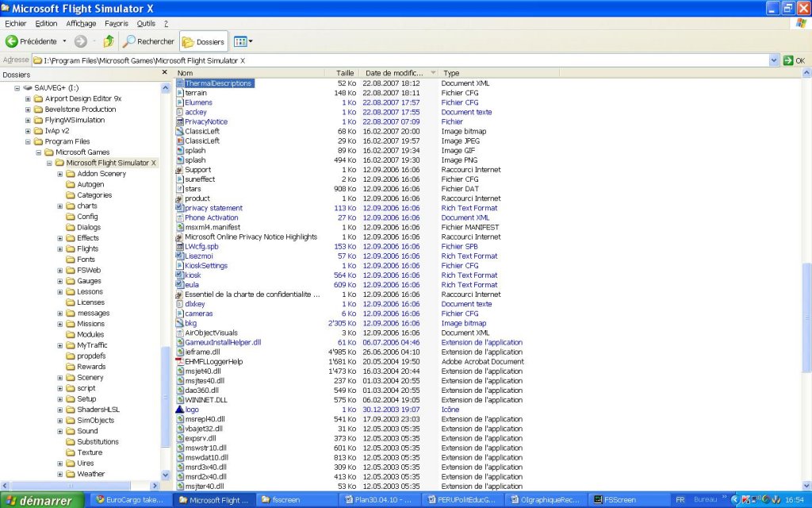Select the GameuxInstallHelper.dll file
This screenshot has width=812, height=508.
(x=222, y=343)
